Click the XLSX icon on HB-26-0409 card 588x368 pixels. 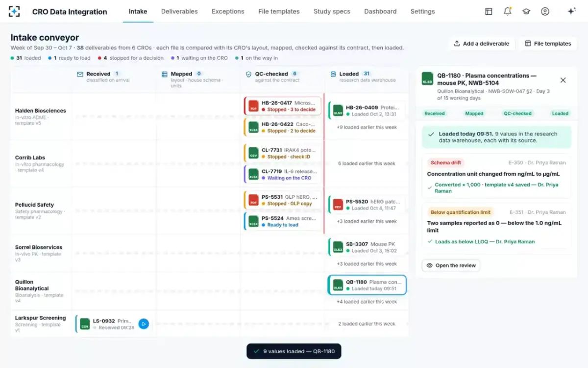point(338,110)
